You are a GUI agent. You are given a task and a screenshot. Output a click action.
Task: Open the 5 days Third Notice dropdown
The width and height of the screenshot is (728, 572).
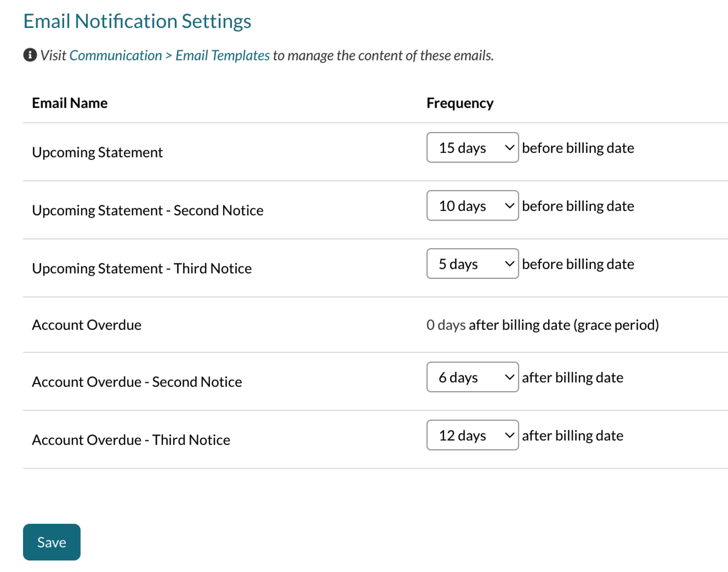472,264
